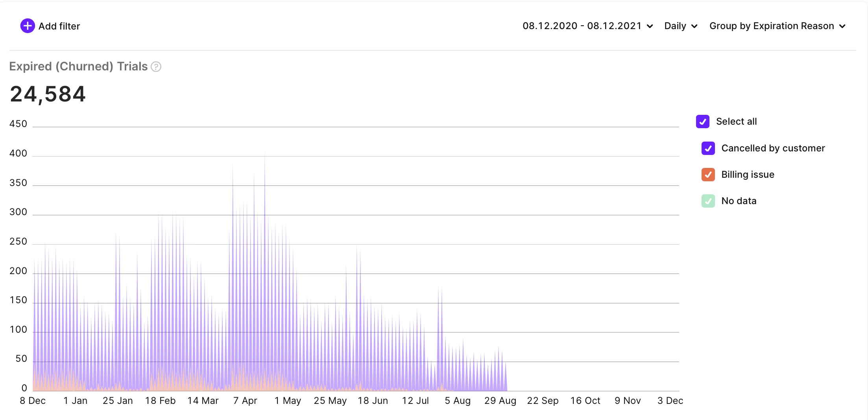Click the chevron beside the date range

click(649, 26)
